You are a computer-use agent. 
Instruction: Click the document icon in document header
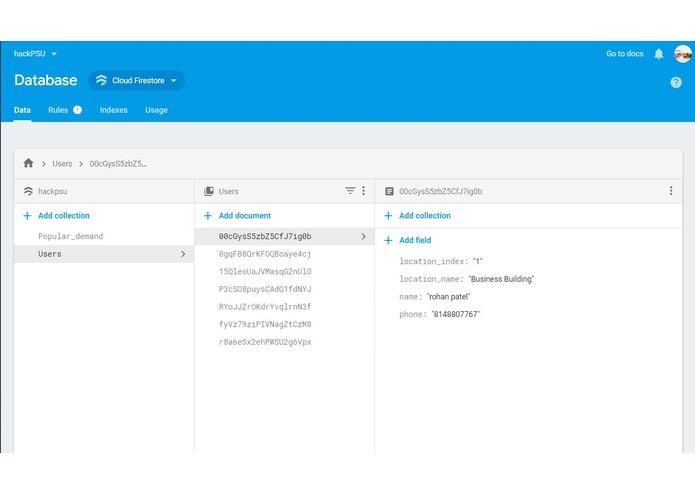[389, 191]
